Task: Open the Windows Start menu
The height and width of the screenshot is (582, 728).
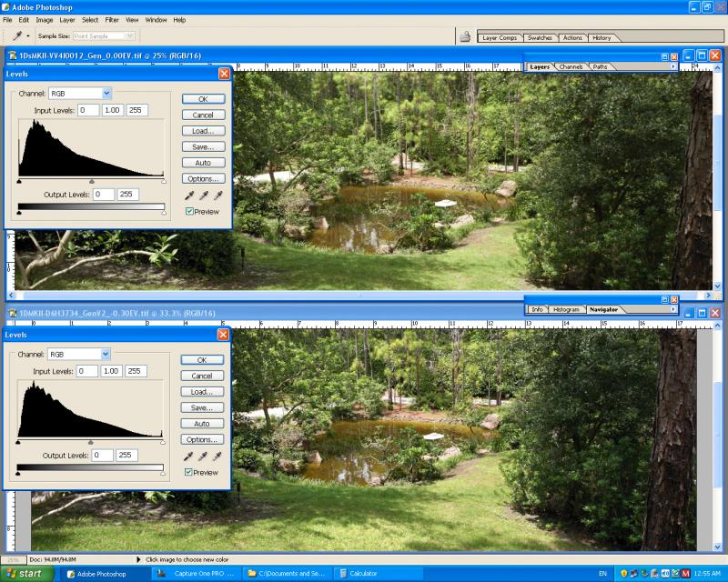Action: [27, 574]
